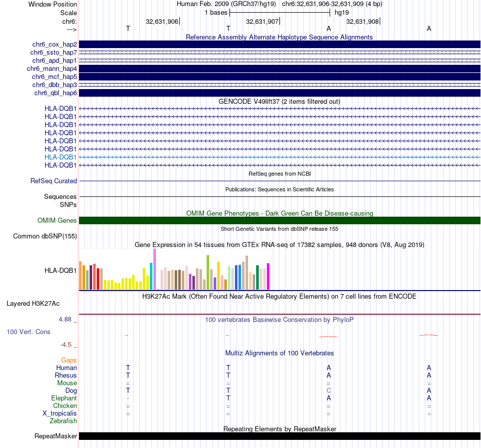This screenshot has height=448, width=481.
Task: Select the Dog alignment row label
Action: pos(71,390)
